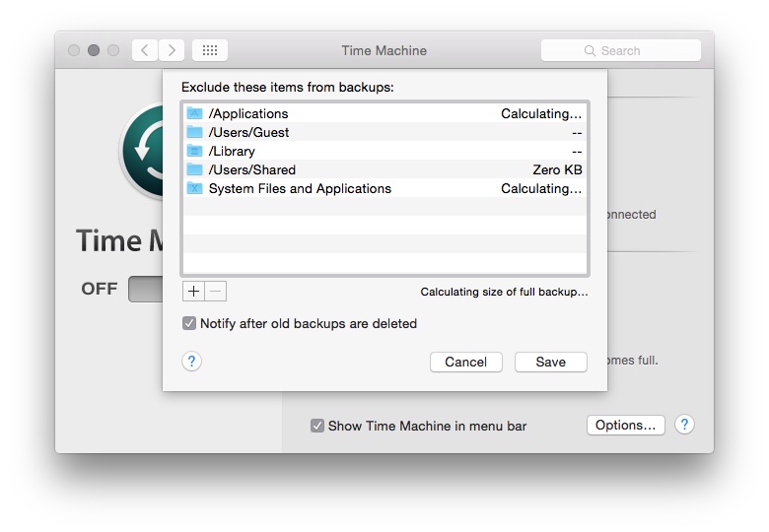
Task: Click System Files and Applications folder icon
Action: (194, 188)
